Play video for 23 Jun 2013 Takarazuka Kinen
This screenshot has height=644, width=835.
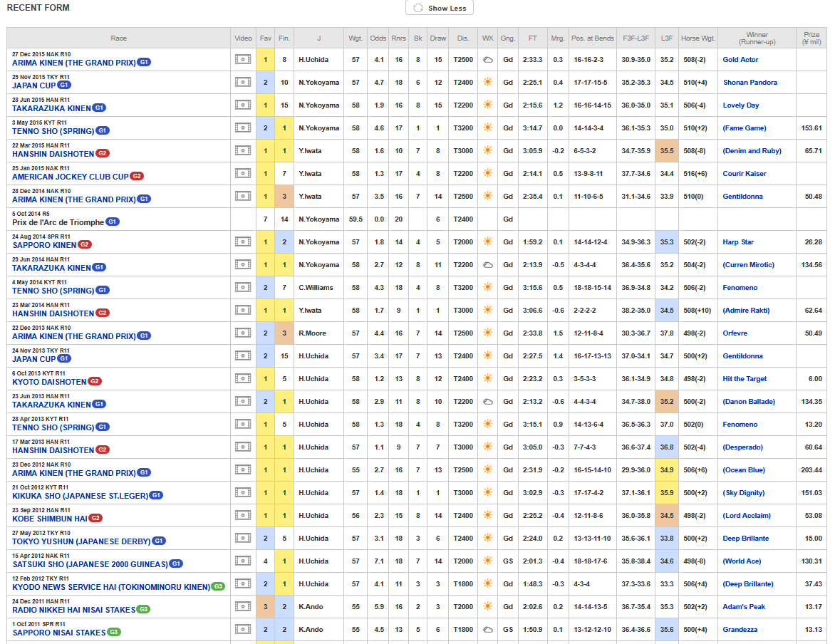coord(243,401)
